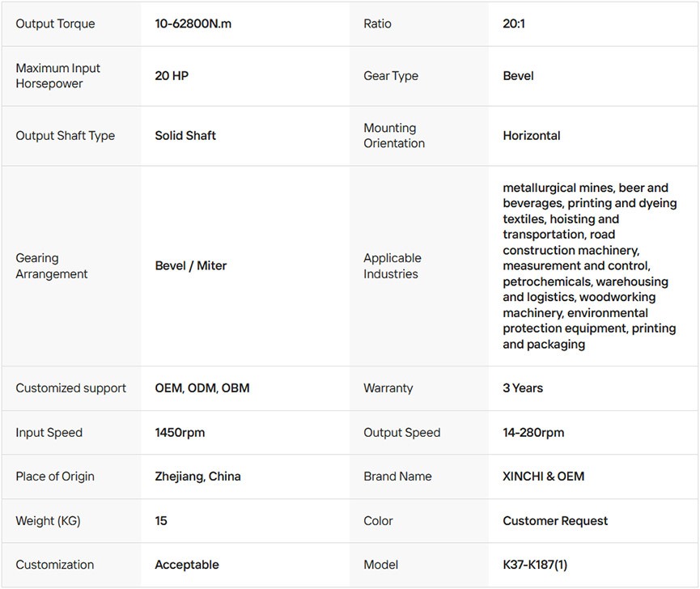Select the 3 Years warranty value
This screenshot has width=700, height=589.
click(x=523, y=388)
